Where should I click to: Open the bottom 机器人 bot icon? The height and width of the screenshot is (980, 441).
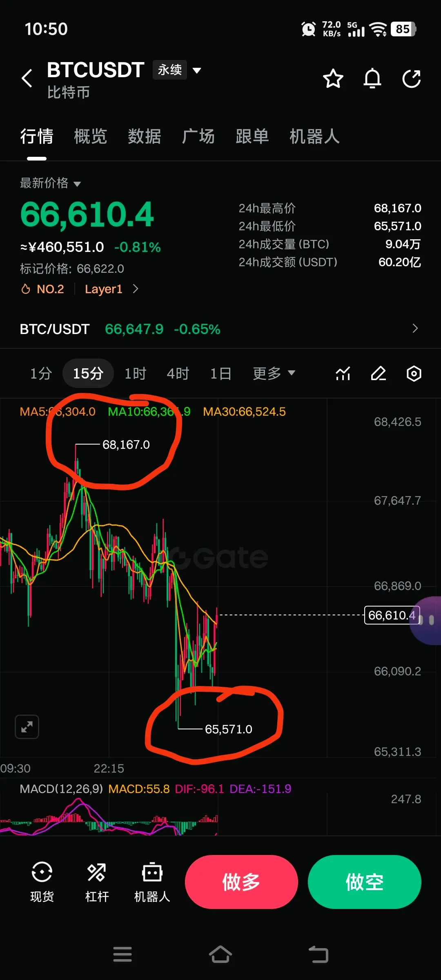coord(152,882)
